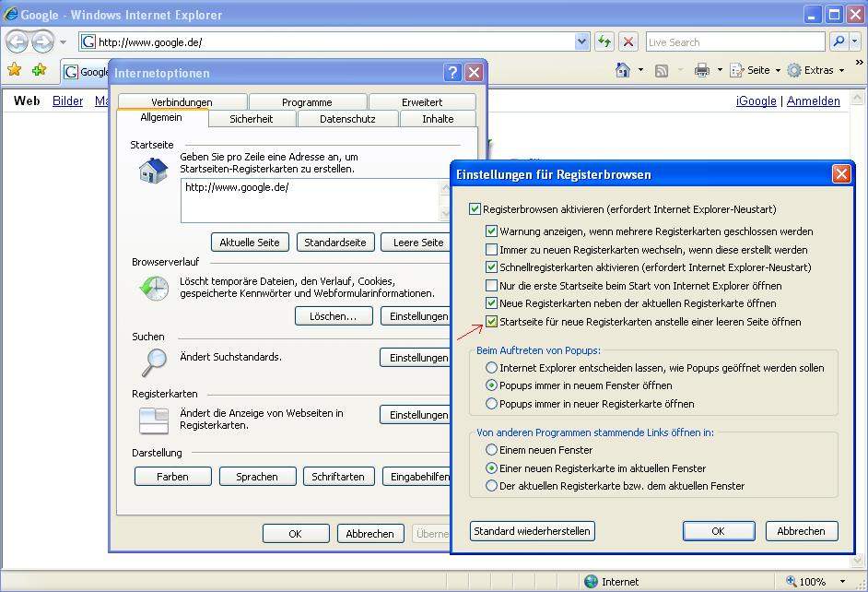Click the Farben button
Image resolution: width=868 pixels, height=592 pixels.
(172, 476)
